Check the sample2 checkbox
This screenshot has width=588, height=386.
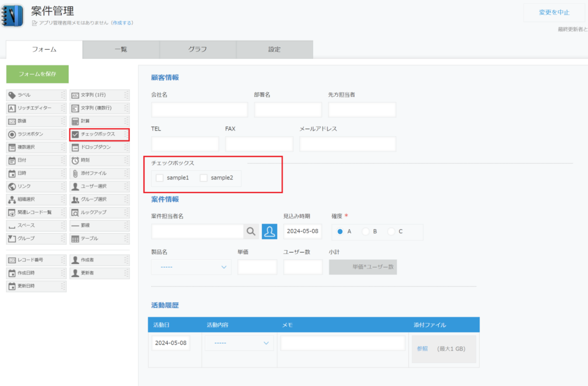[x=204, y=178]
